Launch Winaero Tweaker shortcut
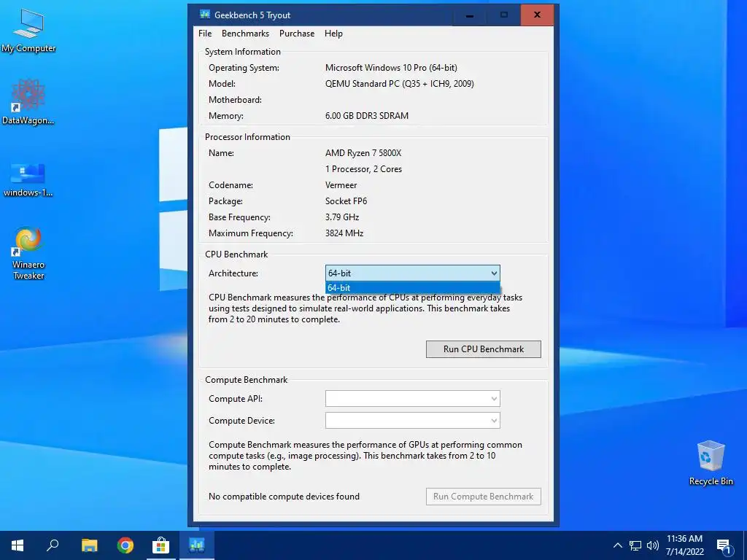The width and height of the screenshot is (747, 560). pyautogui.click(x=28, y=254)
